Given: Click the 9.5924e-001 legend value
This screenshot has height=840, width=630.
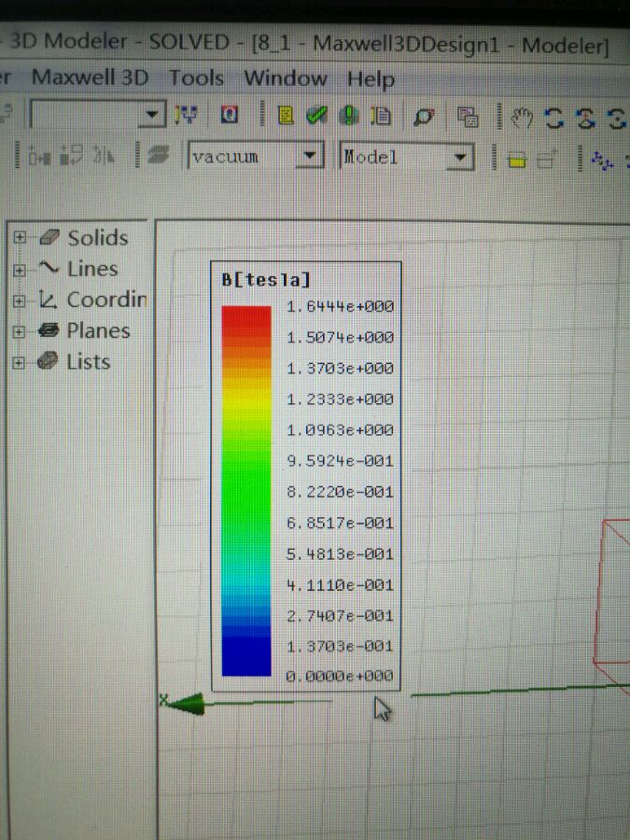Looking at the screenshot, I should (x=340, y=461).
